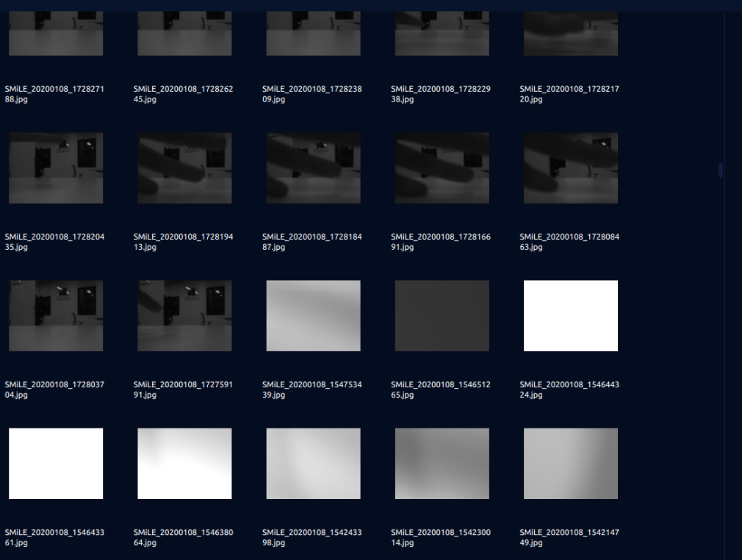Image resolution: width=742 pixels, height=560 pixels.
Task: Open the SMiLE_20200108_172819413.jpg image
Action: coord(184,168)
